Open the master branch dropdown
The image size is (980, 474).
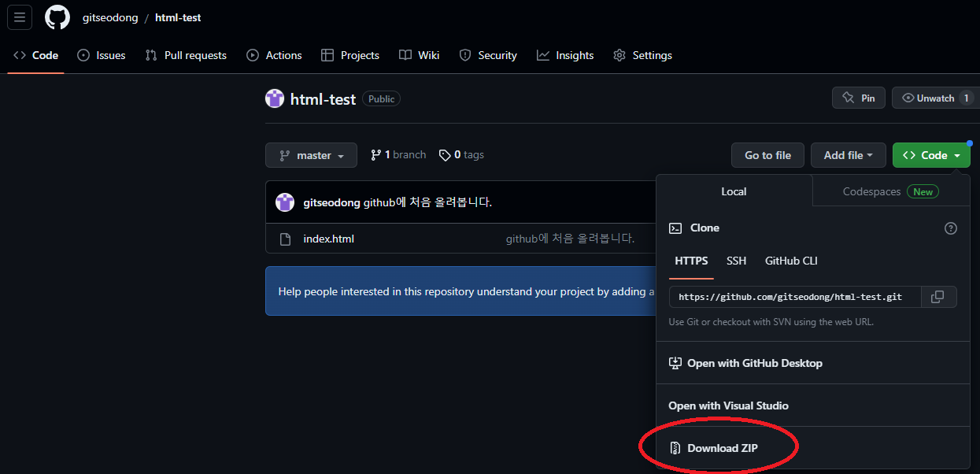[x=311, y=155]
